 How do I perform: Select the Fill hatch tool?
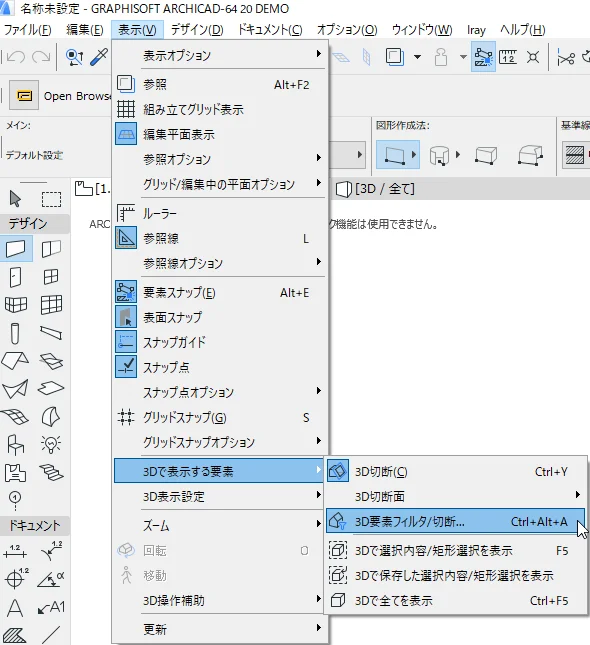(15, 634)
